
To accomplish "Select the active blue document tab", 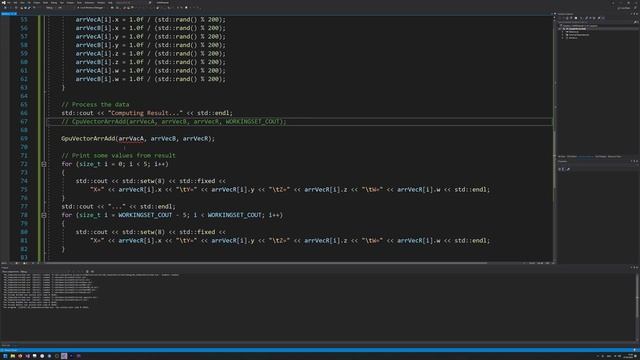I will click(x=9, y=13).
